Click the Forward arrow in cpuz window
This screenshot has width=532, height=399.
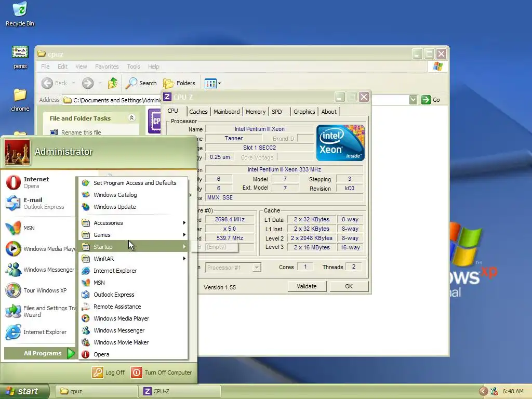87,83
